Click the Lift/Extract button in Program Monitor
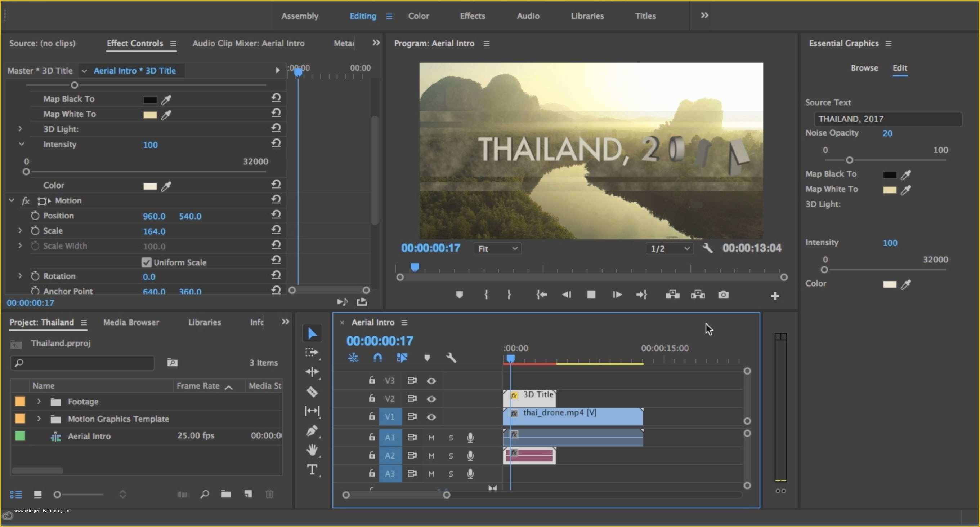Screen dimensions: 980x527 tap(673, 294)
